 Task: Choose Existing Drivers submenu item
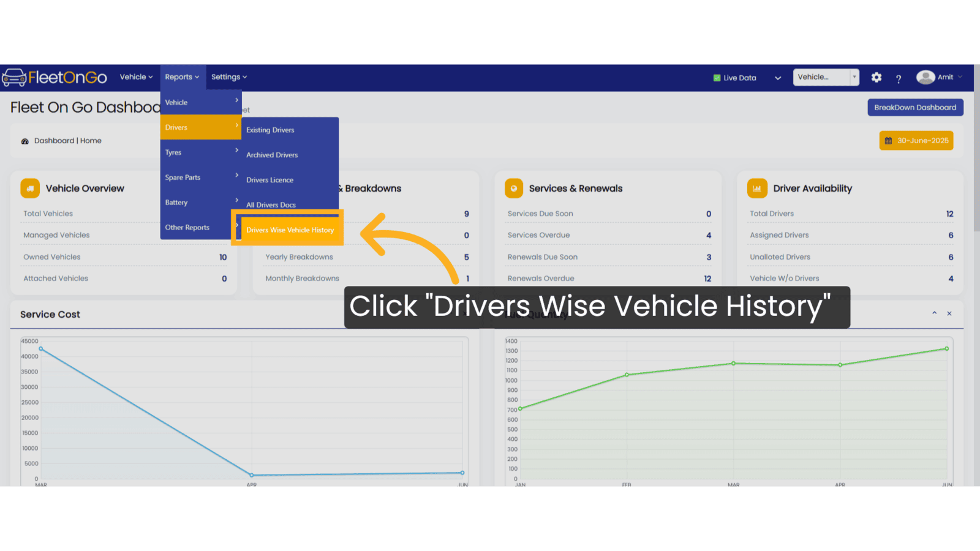(x=290, y=130)
